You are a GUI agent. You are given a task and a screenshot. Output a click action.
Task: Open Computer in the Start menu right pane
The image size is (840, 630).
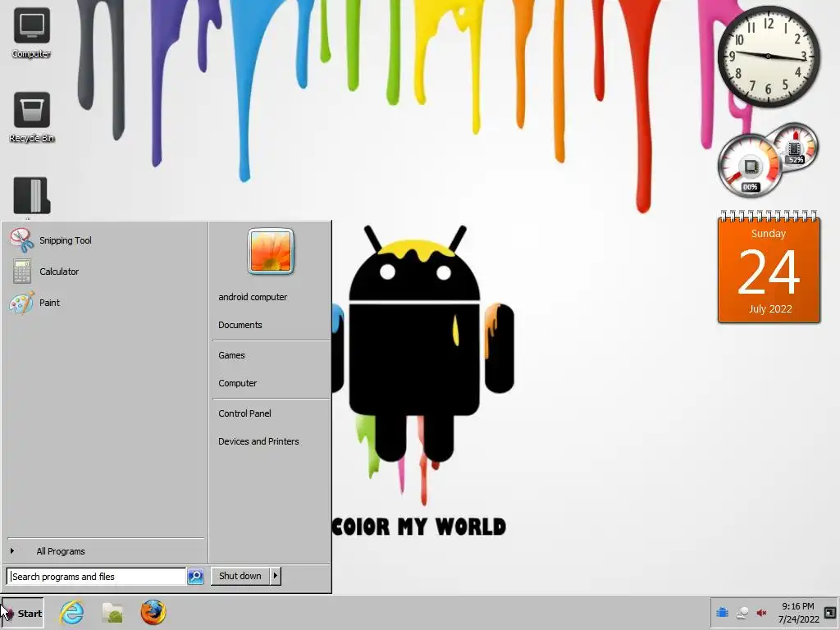237,383
